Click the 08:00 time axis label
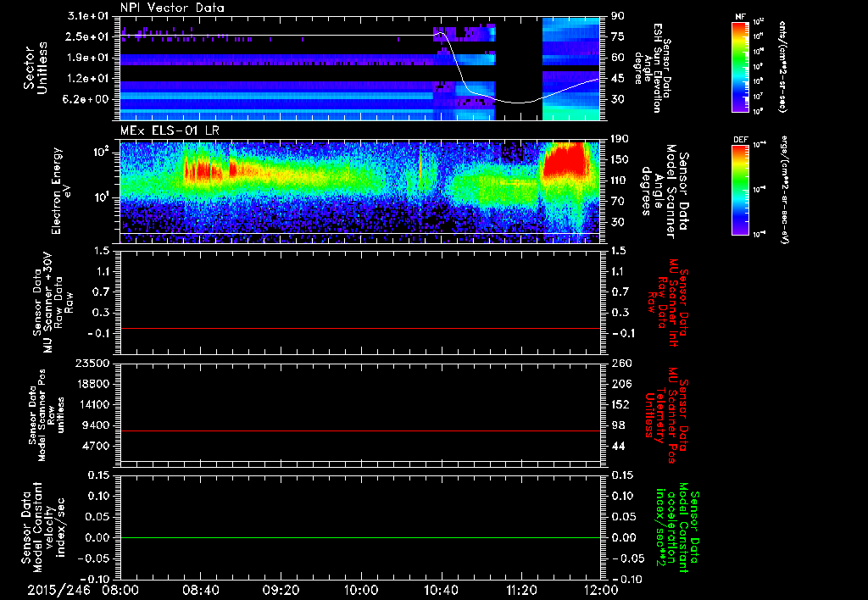The height and width of the screenshot is (600, 868). click(x=120, y=590)
